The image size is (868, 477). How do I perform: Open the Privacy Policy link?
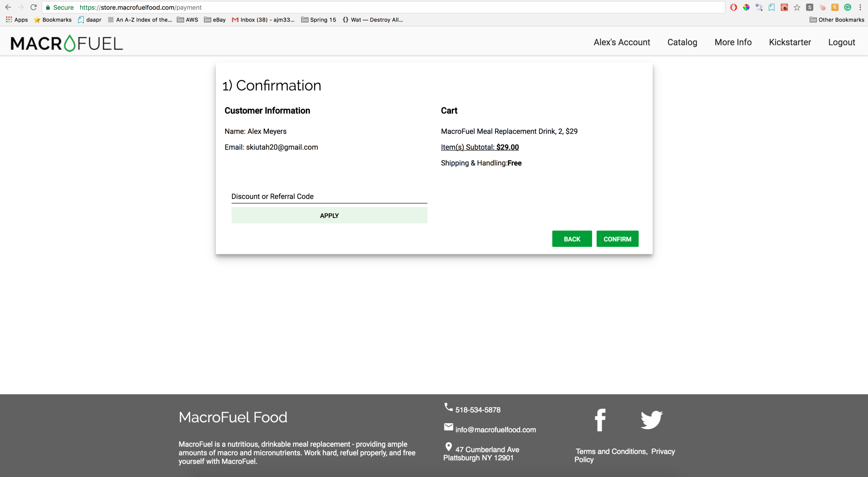[x=624, y=455]
